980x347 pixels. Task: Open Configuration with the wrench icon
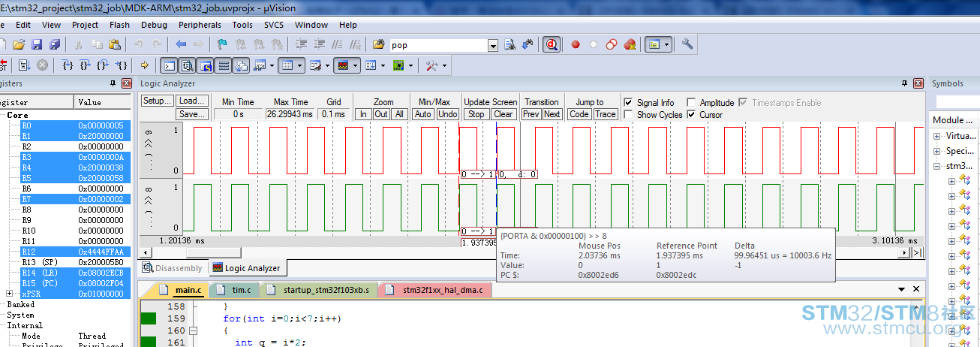click(687, 45)
